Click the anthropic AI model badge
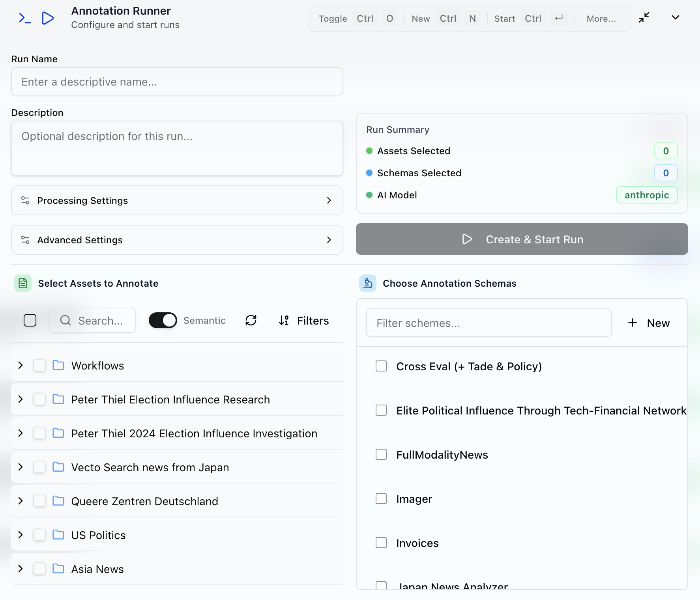The width and height of the screenshot is (700, 601). pos(647,195)
